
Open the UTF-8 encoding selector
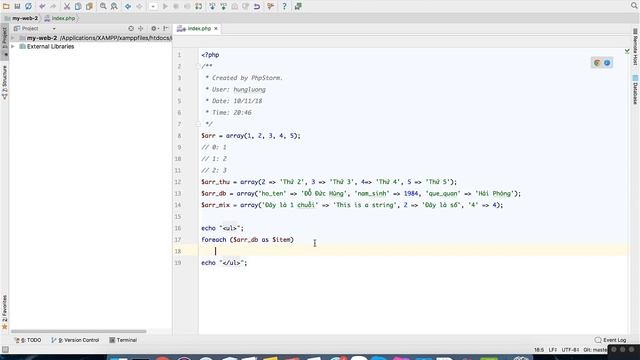[x=570, y=350]
